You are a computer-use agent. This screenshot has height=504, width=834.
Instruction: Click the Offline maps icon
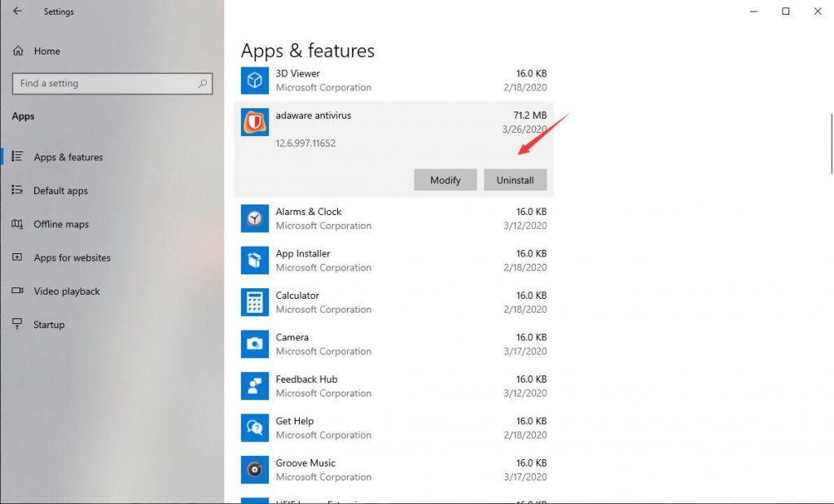coord(17,224)
